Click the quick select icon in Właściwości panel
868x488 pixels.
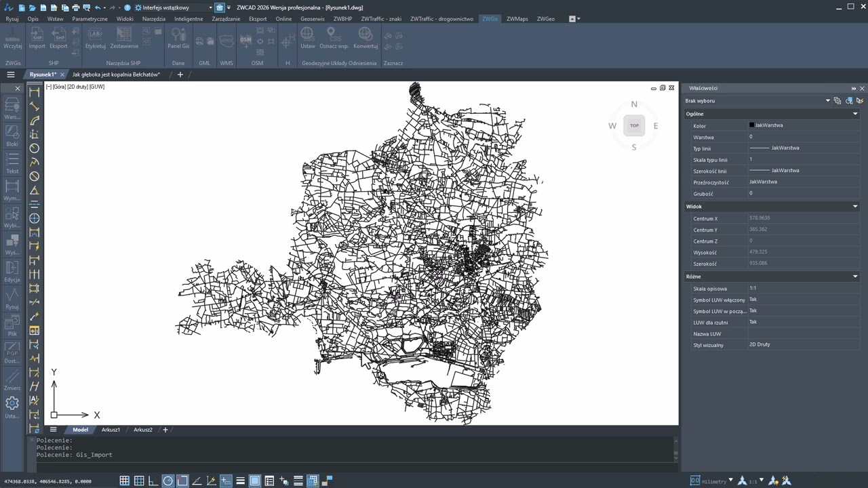point(859,100)
